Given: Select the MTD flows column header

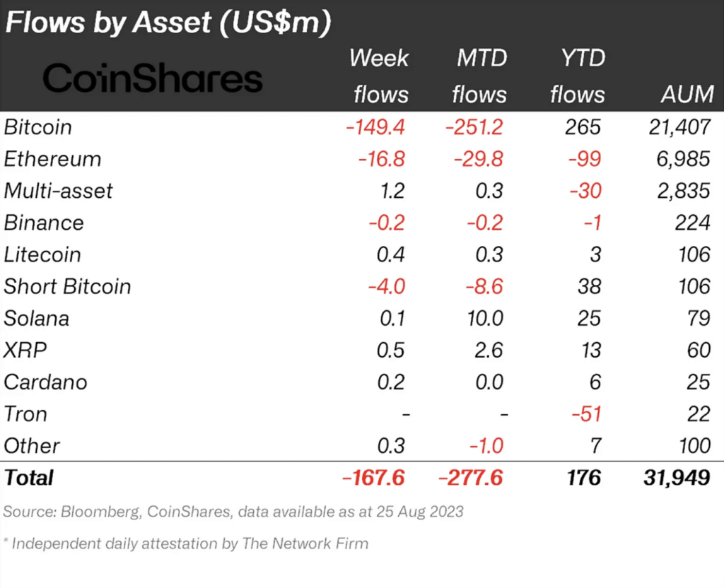Looking at the screenshot, I should point(479,76).
